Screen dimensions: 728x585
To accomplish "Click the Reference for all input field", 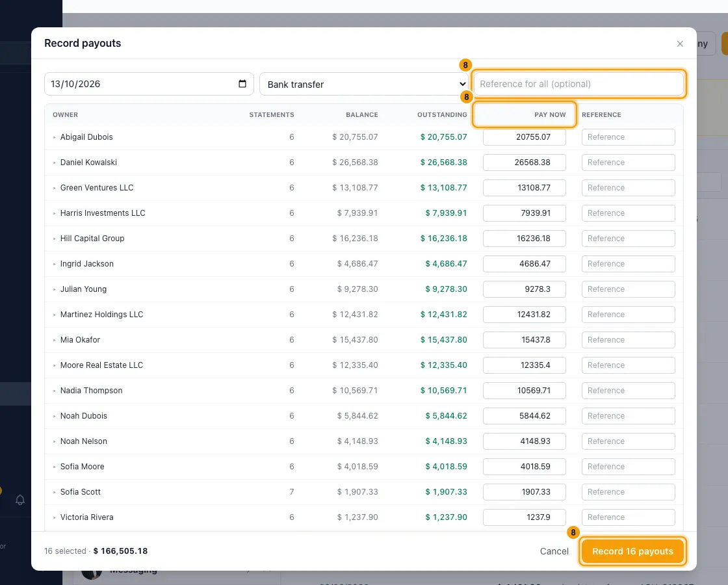I will (x=578, y=84).
